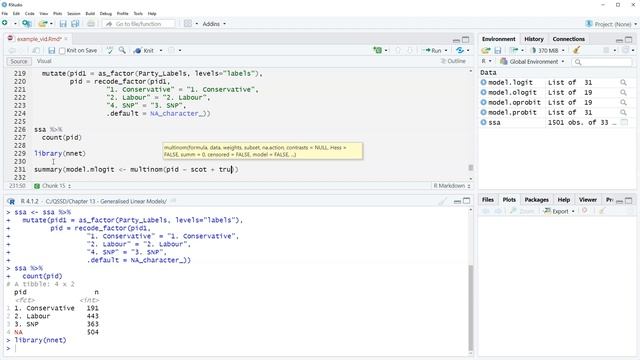
Task: Open the Viewer tab
Action: pos(587,200)
